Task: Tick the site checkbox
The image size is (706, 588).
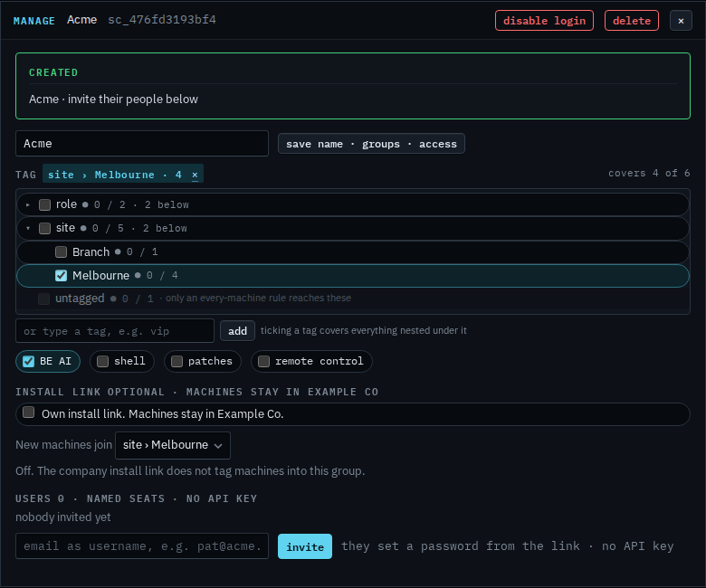Action: pyautogui.click(x=44, y=228)
